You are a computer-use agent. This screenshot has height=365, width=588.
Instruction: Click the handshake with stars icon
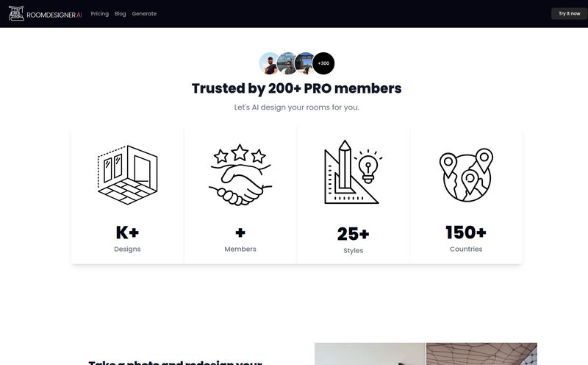pos(240,174)
